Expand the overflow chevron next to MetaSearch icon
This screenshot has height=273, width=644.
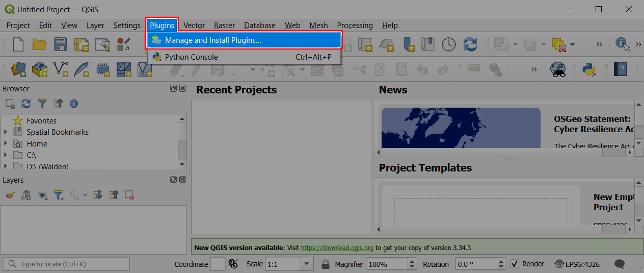[534, 69]
